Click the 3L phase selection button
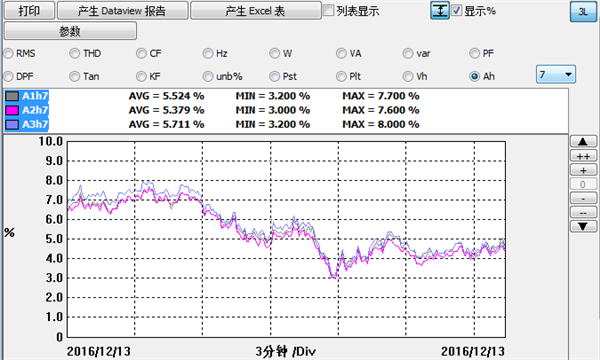Screen dimensions: 600x360 pyautogui.click(x=583, y=12)
